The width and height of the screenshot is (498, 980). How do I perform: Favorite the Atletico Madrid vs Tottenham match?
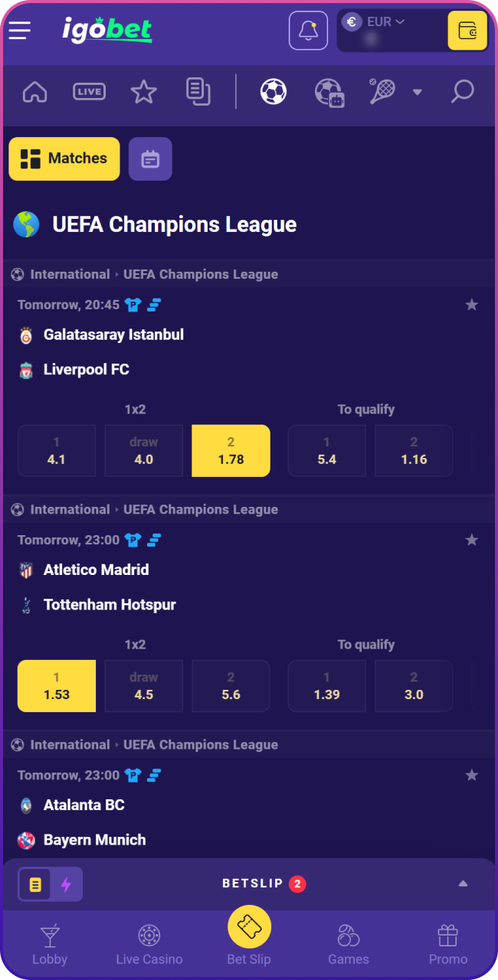click(471, 540)
